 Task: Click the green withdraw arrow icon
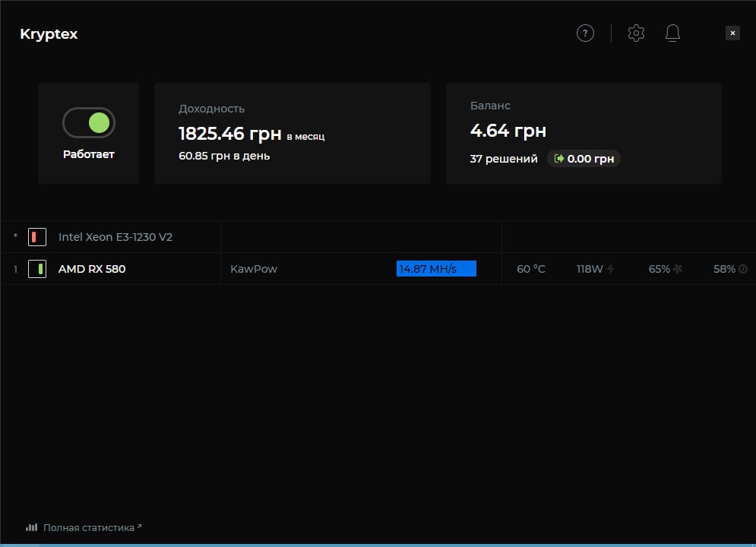[558, 159]
